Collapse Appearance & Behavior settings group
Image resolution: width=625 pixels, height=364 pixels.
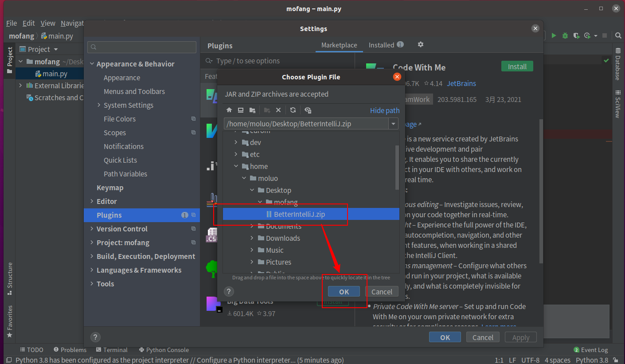pyautogui.click(x=92, y=64)
